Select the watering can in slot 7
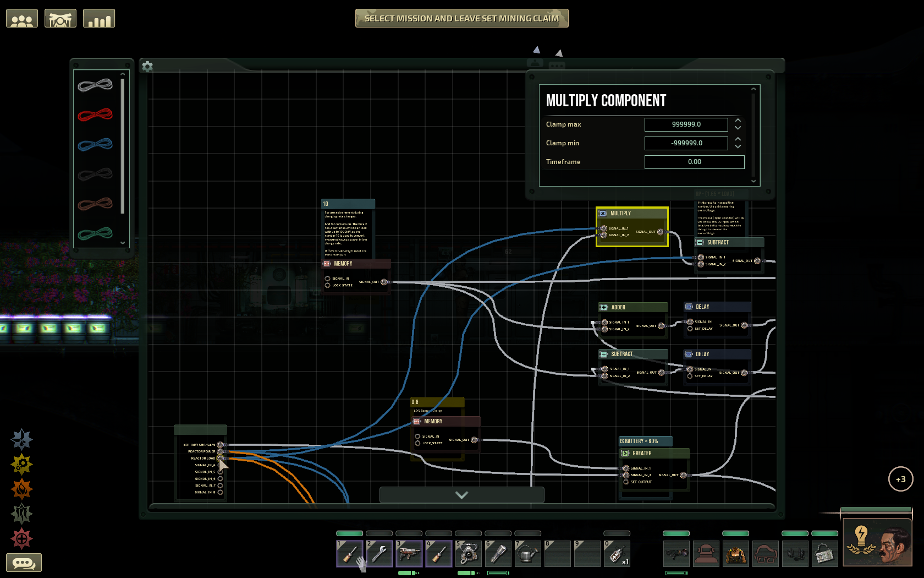The image size is (924, 578). pyautogui.click(x=528, y=553)
